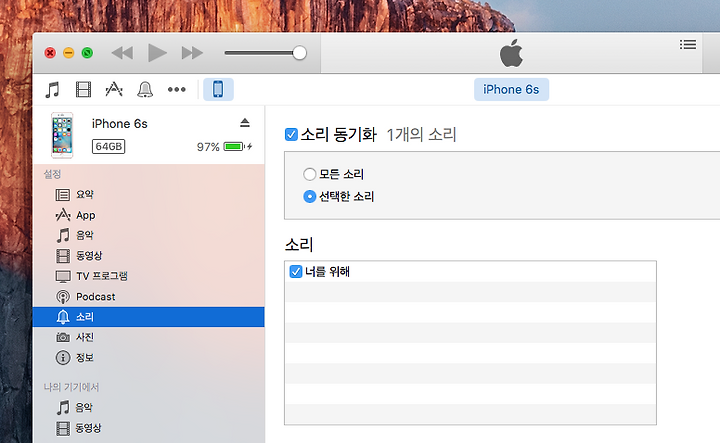This screenshot has height=443, width=720.
Task: Toggle the 소리 동기화 checkbox
Action: click(x=291, y=135)
